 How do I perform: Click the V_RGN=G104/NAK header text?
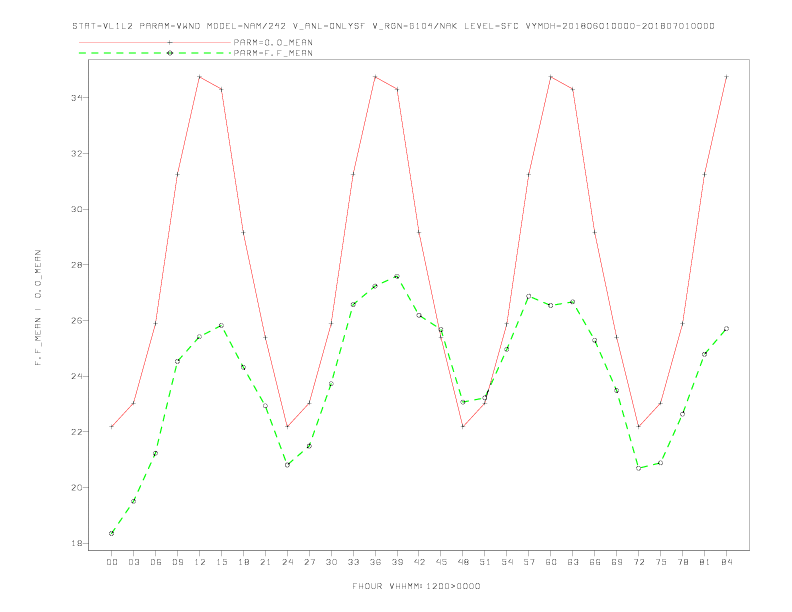click(415, 26)
